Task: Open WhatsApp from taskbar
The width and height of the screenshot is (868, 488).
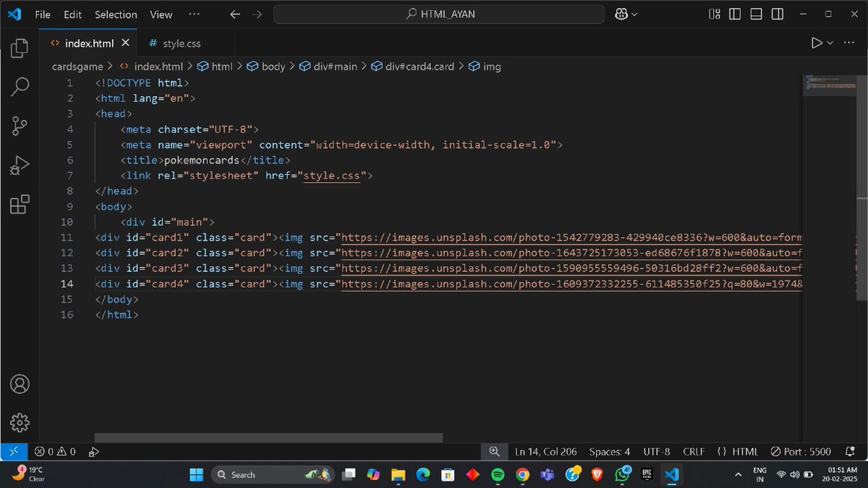Action: (x=622, y=474)
